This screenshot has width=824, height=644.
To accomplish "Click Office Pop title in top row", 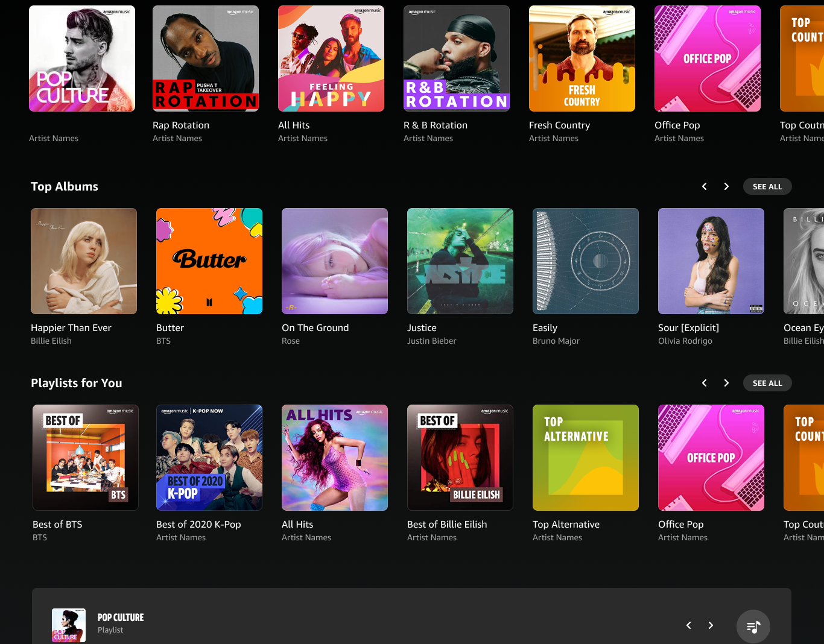I will click(677, 125).
